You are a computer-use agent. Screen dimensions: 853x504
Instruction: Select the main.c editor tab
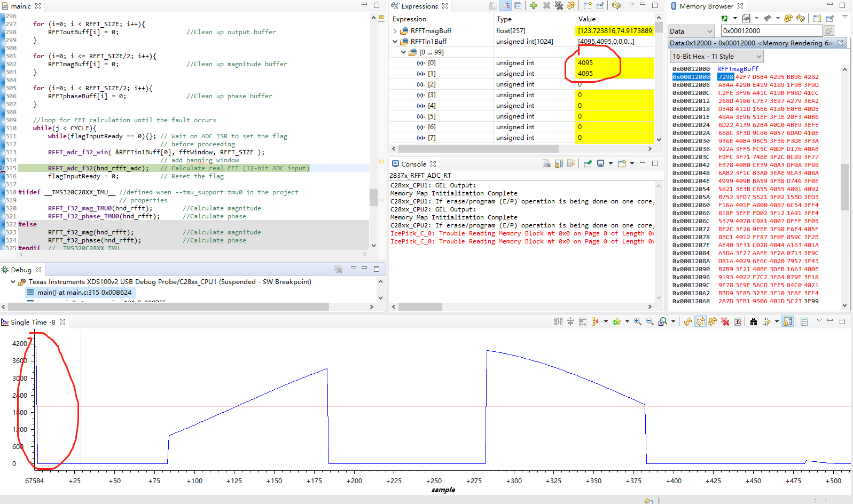(20, 6)
